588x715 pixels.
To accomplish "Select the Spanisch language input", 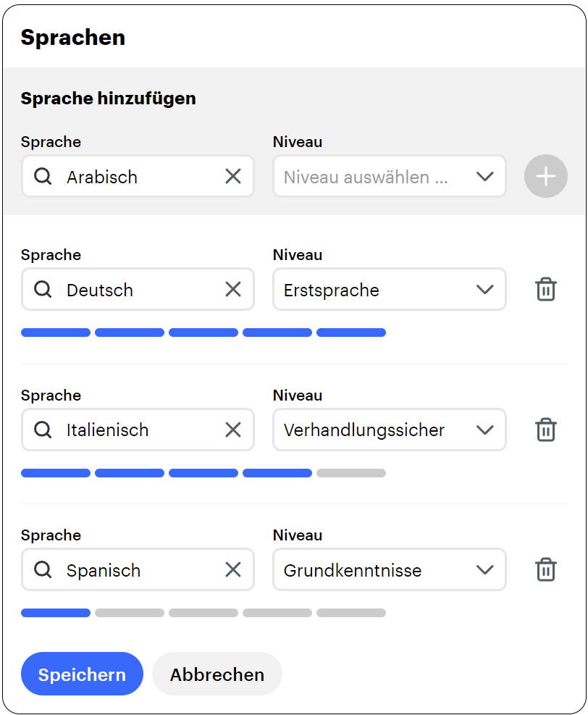I will pos(138,570).
